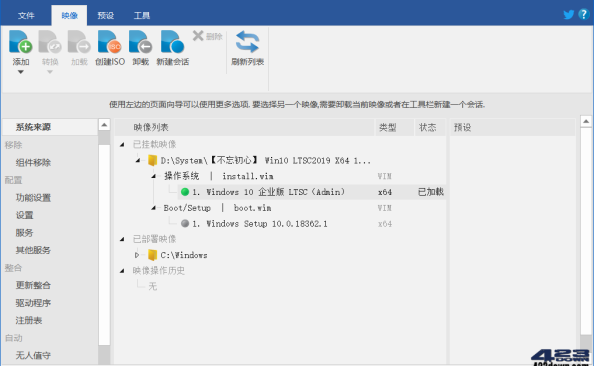Click the gray Windows Setup status dot

[x=185, y=224]
